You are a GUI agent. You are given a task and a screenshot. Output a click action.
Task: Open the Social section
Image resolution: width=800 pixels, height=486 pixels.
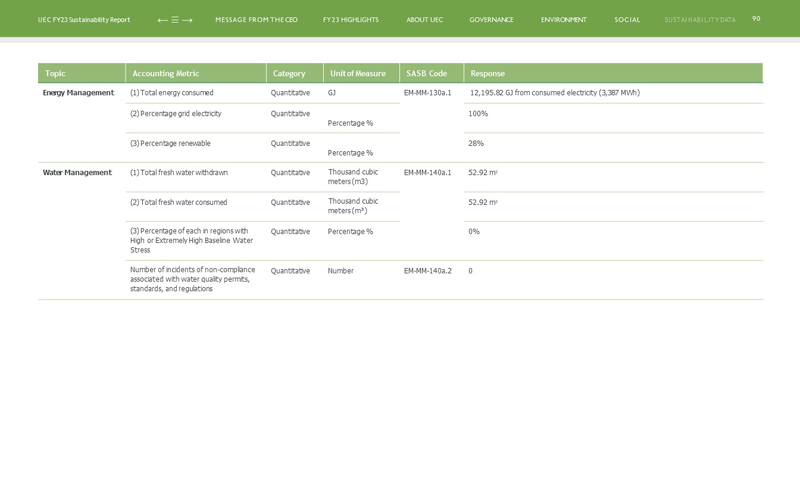coord(627,20)
